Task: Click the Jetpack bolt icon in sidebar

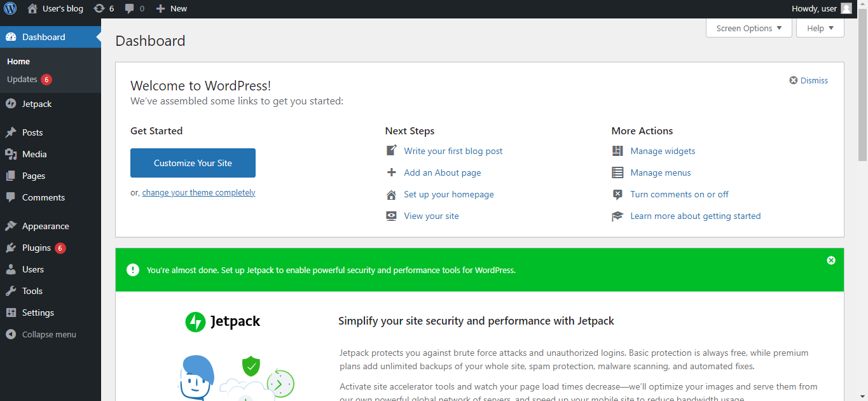Action: coord(11,104)
